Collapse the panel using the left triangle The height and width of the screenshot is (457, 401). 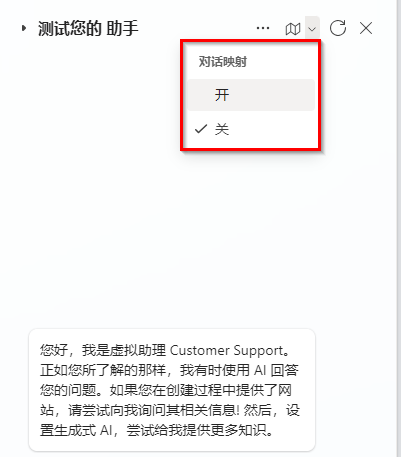24,28
